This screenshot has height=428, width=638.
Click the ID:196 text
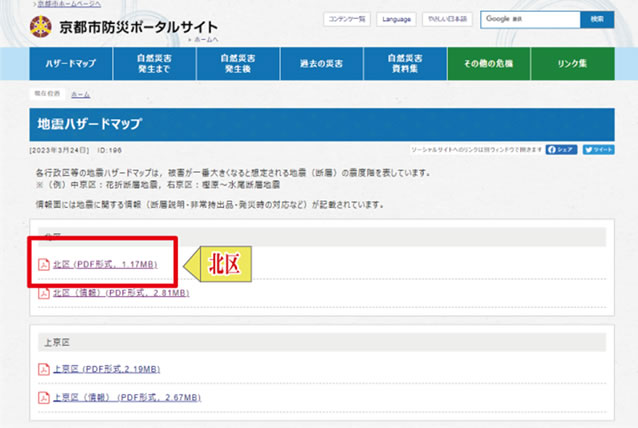(x=109, y=150)
